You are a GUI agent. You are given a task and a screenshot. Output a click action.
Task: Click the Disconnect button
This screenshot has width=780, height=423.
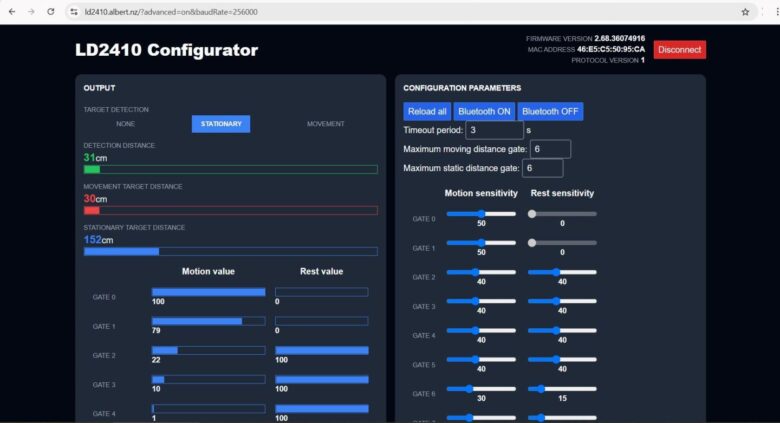pyautogui.click(x=680, y=50)
